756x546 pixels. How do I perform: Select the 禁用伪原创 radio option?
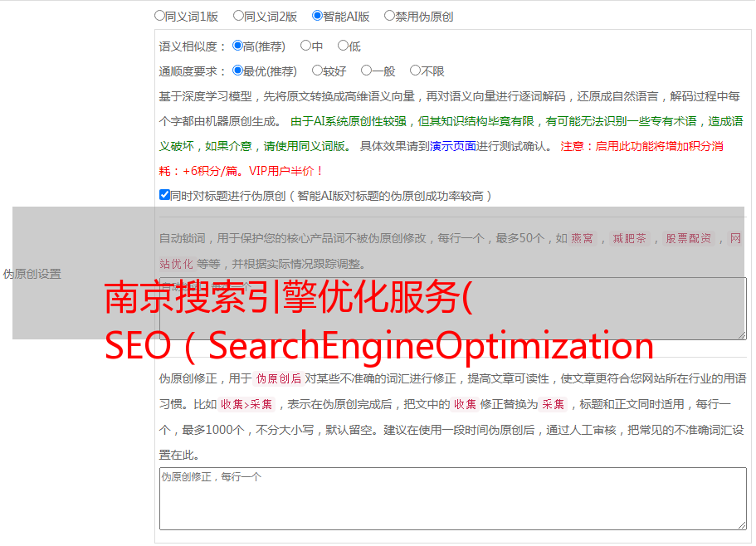coord(389,16)
